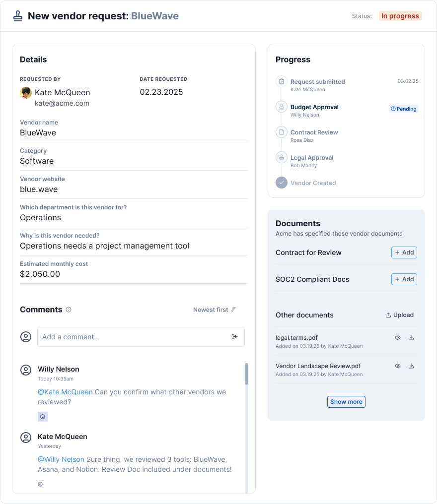Open the Newest first sort dropdown

215,310
